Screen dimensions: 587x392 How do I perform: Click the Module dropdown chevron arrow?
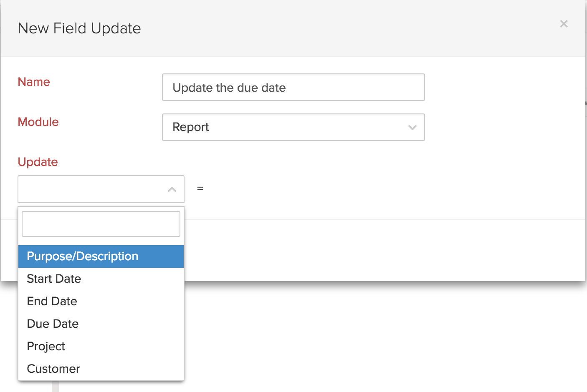pos(412,128)
